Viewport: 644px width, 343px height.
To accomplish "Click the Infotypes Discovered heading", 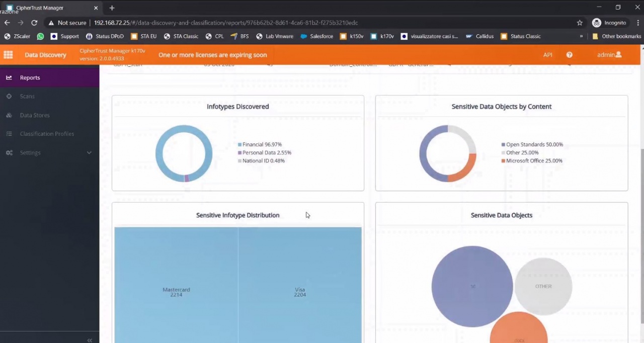I will pyautogui.click(x=237, y=107).
